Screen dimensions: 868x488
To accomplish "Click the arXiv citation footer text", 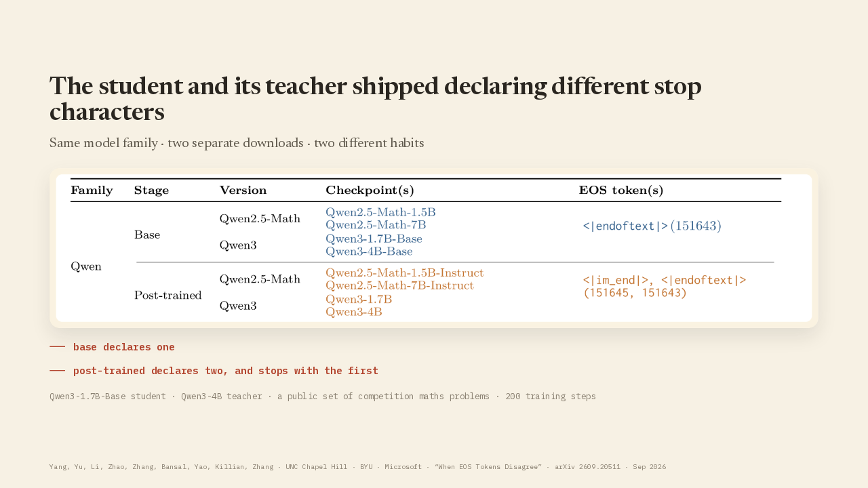I will (357, 467).
